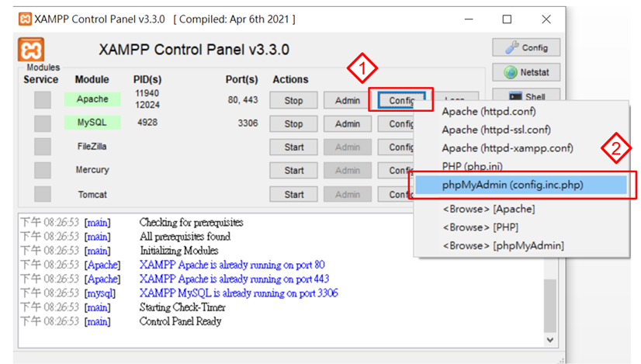Click the MySQL PID 4928
This screenshot has height=364, width=641.
[147, 123]
